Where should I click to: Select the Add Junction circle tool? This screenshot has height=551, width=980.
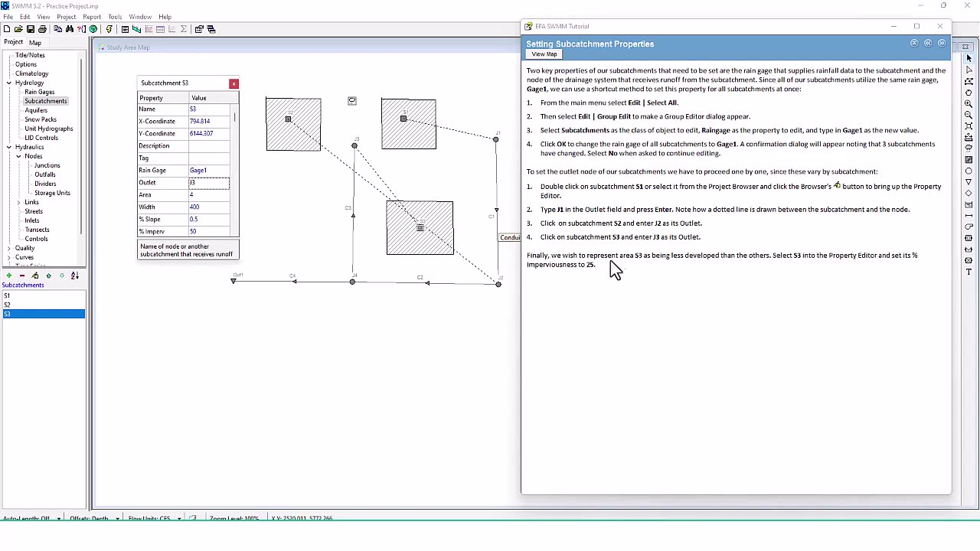pos(969,171)
